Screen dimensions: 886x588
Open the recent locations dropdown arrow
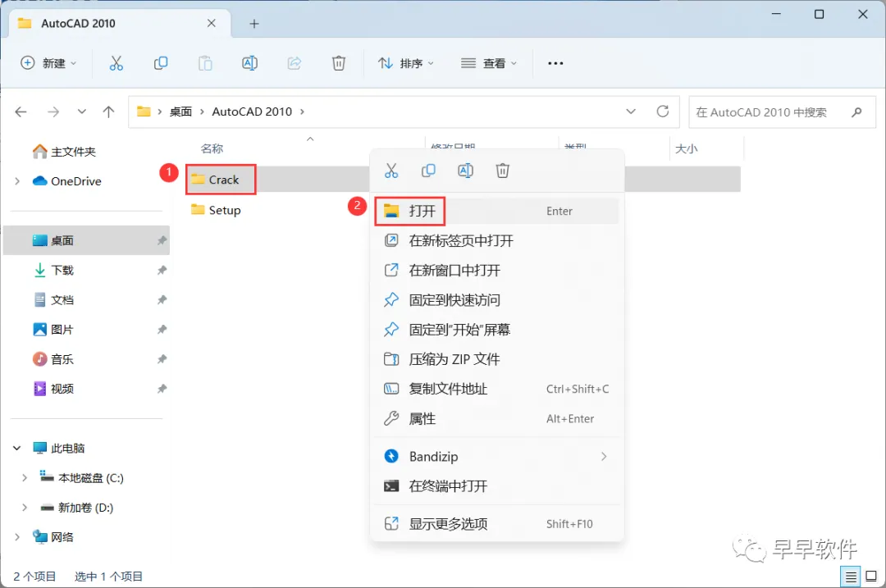pyautogui.click(x=82, y=112)
